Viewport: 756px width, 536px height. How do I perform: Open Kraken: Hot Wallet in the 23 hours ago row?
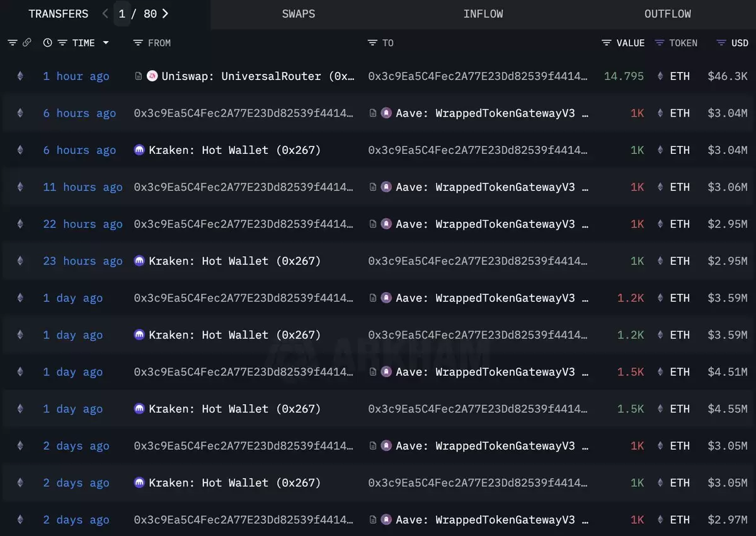[x=235, y=261]
